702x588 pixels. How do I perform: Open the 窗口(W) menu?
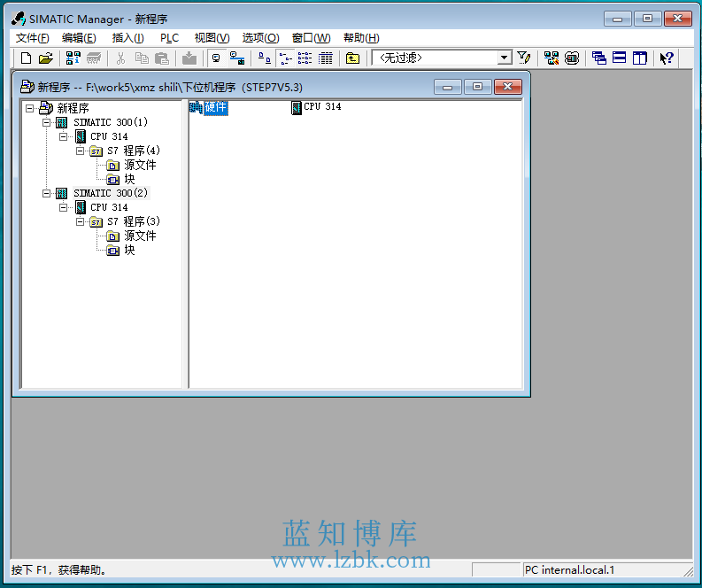(x=311, y=38)
